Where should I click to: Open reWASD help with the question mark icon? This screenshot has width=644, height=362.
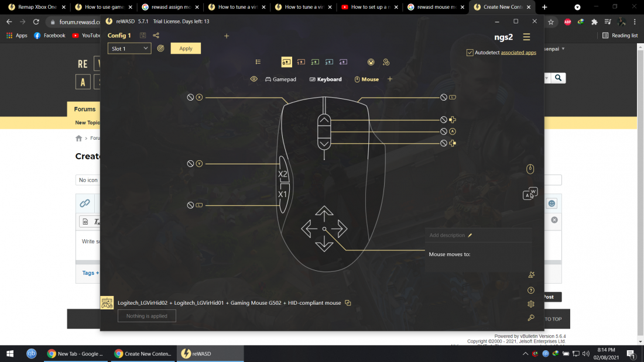[531, 291]
